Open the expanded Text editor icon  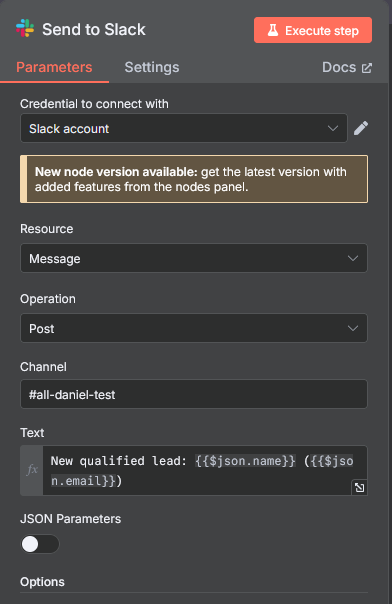click(360, 488)
